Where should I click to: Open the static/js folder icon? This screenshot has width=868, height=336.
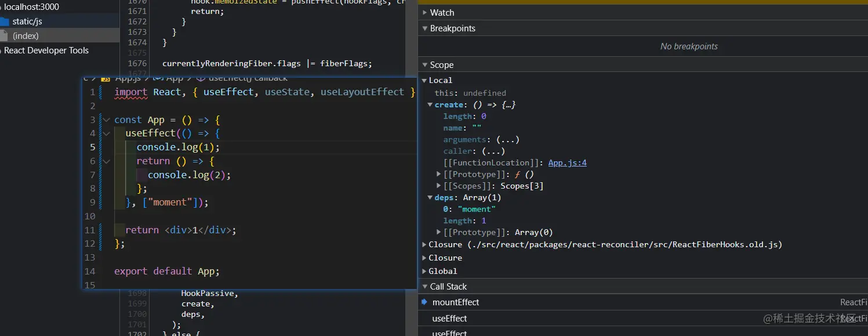tap(4, 21)
